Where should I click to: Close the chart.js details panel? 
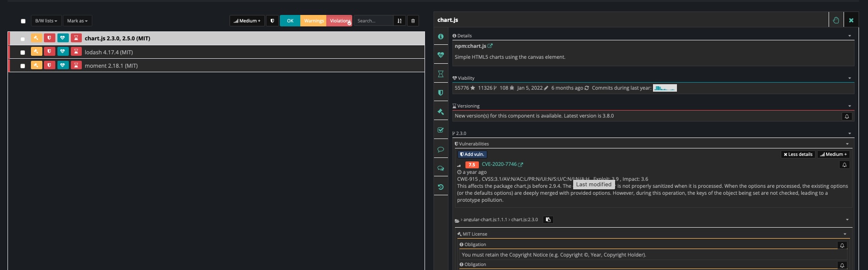(851, 20)
